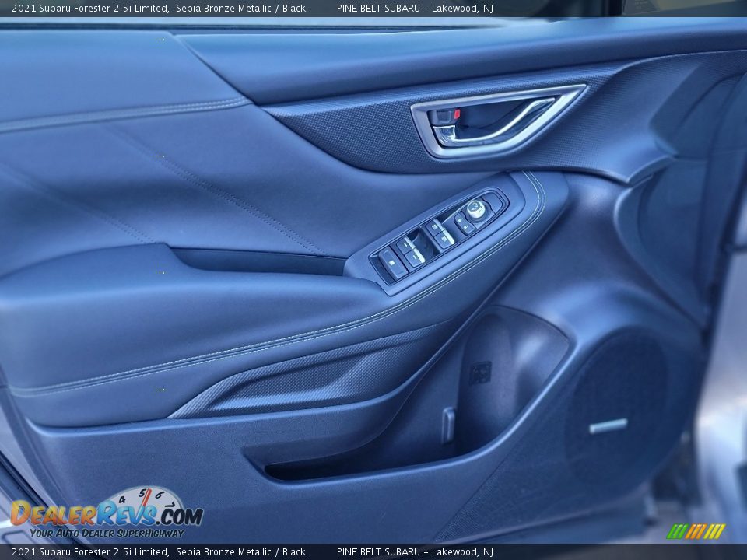
Task: Click the small latch in door pocket
Action: tap(447, 425)
